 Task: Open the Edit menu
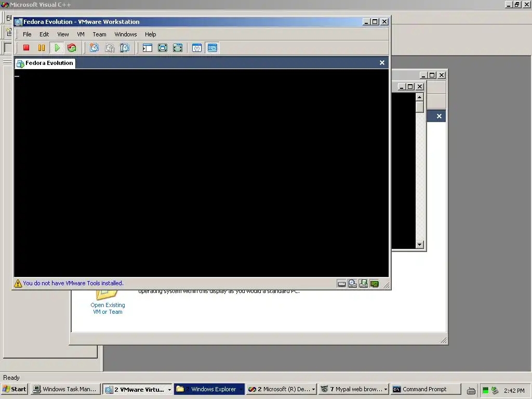click(x=44, y=34)
